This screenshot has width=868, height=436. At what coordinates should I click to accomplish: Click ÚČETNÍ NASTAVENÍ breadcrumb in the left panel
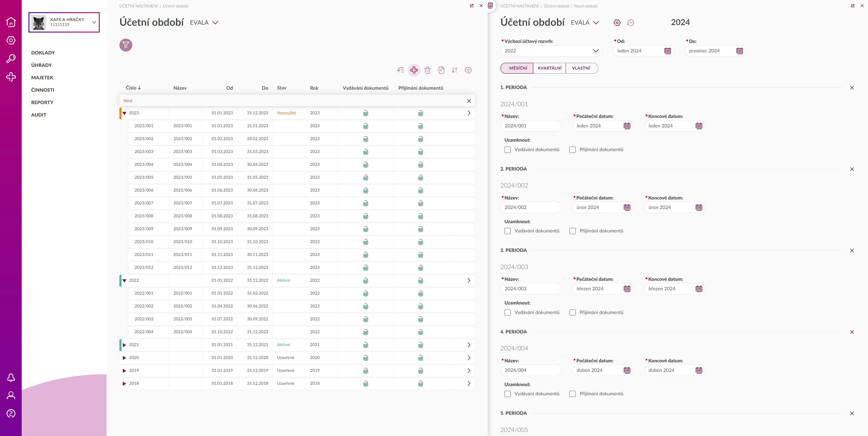[138, 6]
